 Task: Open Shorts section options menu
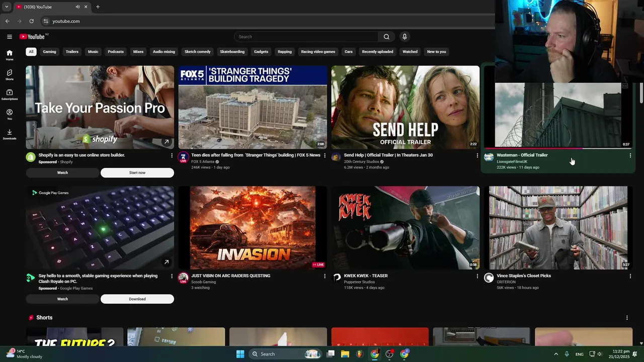(627, 318)
